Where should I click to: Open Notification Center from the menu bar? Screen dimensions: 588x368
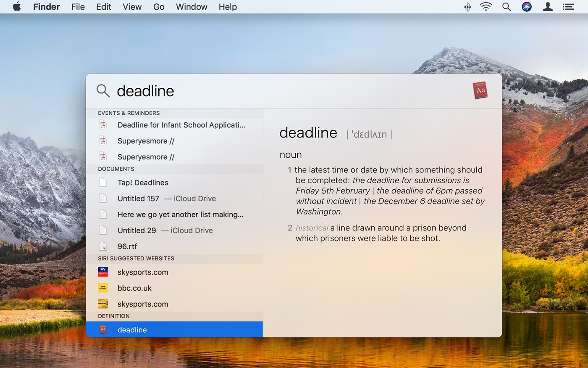(x=568, y=7)
